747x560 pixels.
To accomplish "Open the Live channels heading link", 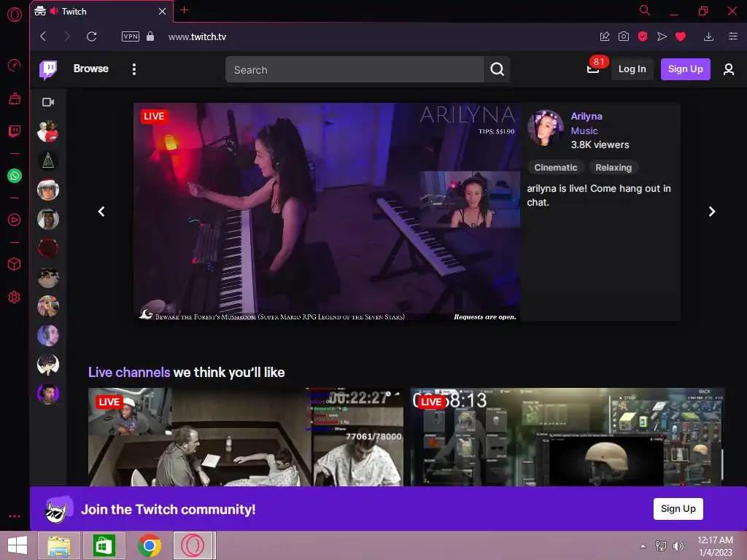I will 129,373.
